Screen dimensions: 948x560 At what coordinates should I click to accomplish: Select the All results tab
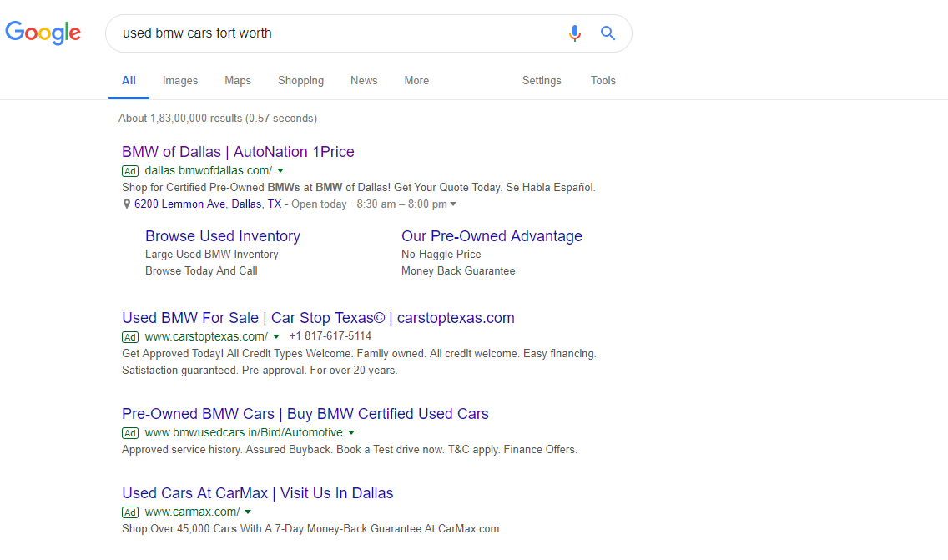coord(129,81)
